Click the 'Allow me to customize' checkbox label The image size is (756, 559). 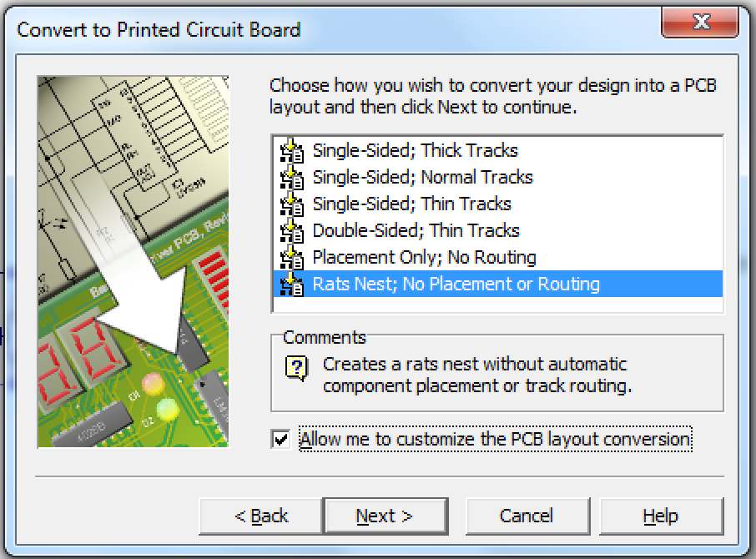[495, 439]
